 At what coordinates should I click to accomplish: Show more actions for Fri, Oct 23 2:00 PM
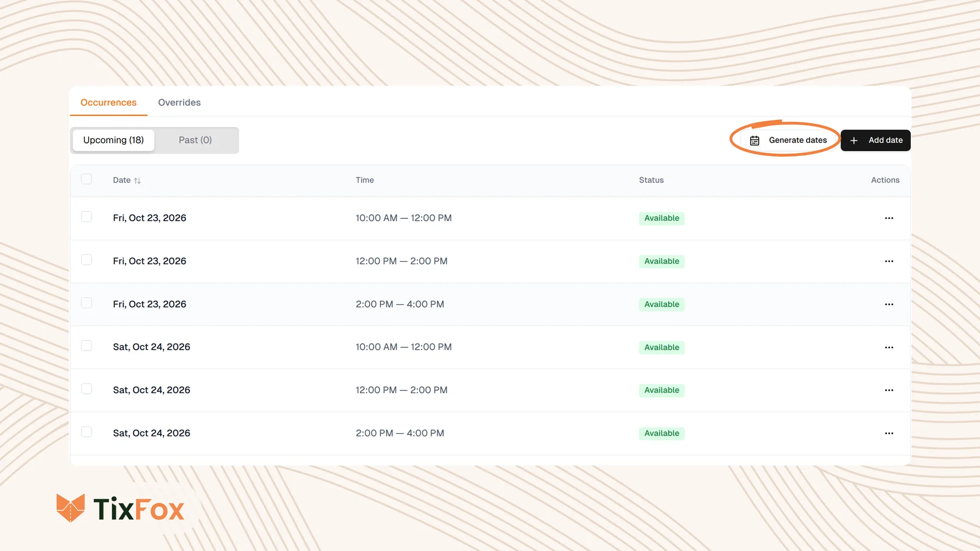pos(889,304)
